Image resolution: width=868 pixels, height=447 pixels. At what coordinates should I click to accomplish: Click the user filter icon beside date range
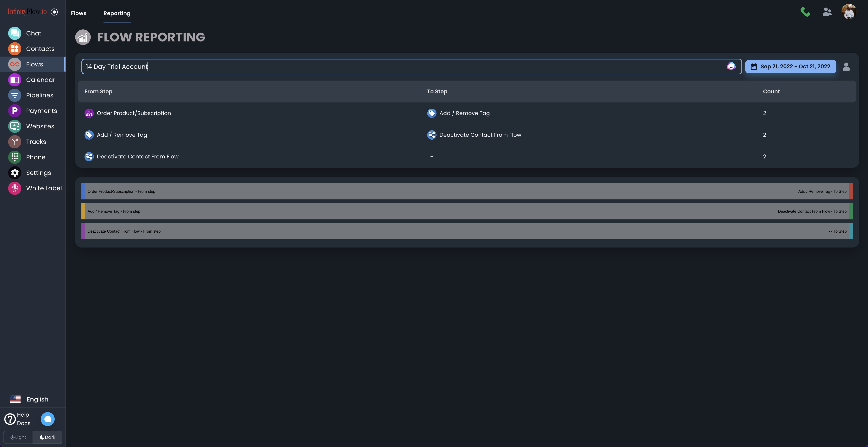(846, 67)
